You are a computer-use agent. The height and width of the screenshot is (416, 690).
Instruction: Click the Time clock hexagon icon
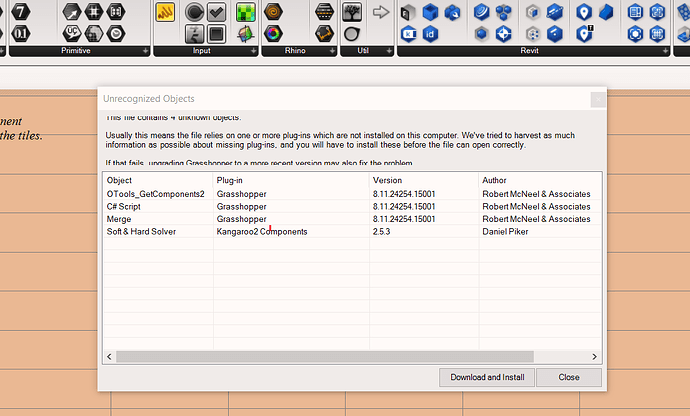click(116, 33)
